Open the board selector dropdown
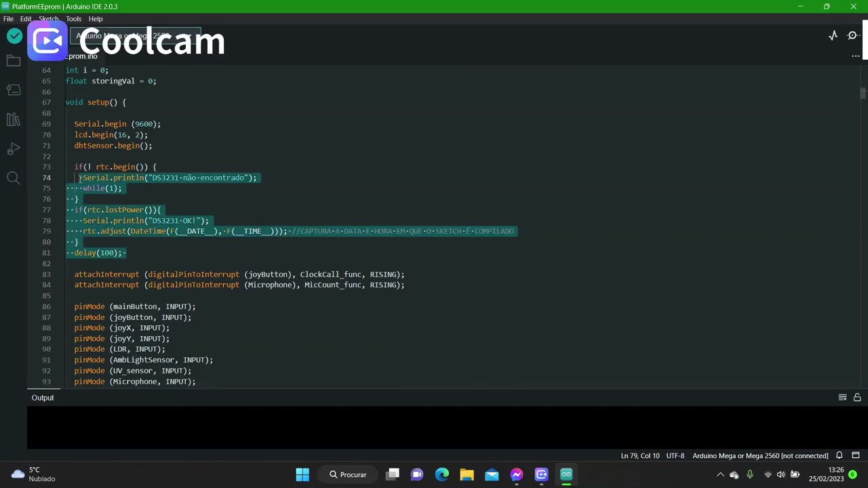 (x=136, y=36)
